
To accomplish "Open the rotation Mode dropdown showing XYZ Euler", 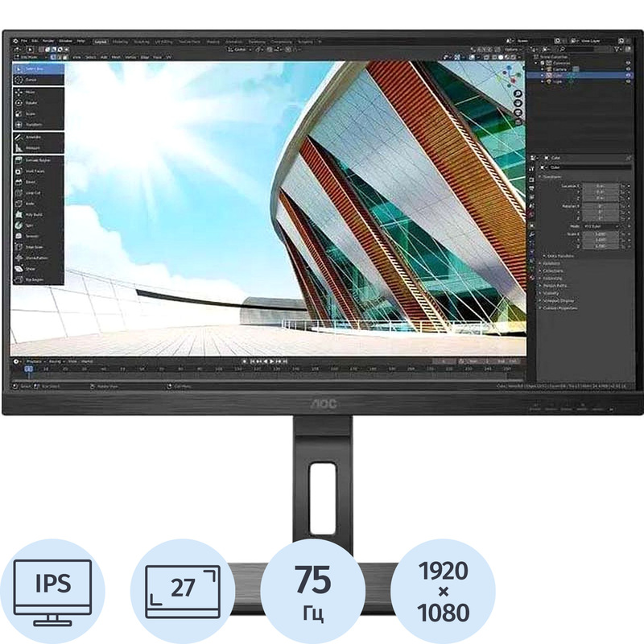I will (x=599, y=226).
